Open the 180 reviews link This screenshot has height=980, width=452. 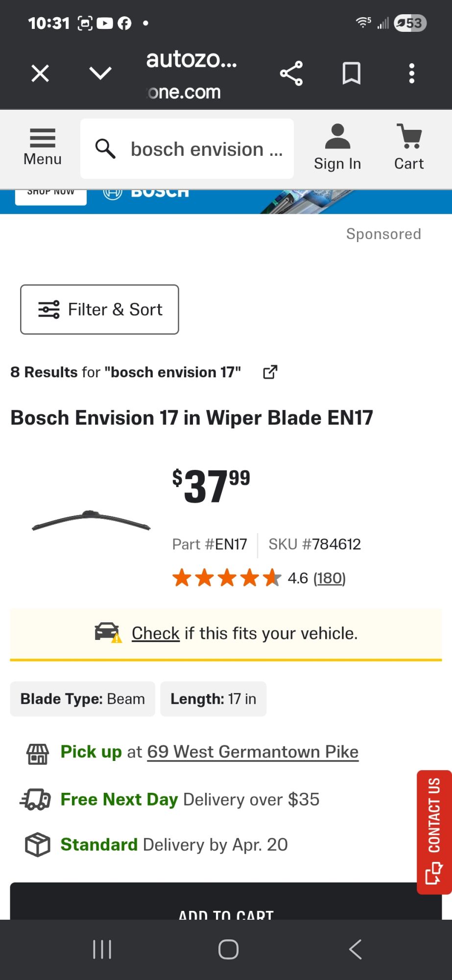click(330, 578)
